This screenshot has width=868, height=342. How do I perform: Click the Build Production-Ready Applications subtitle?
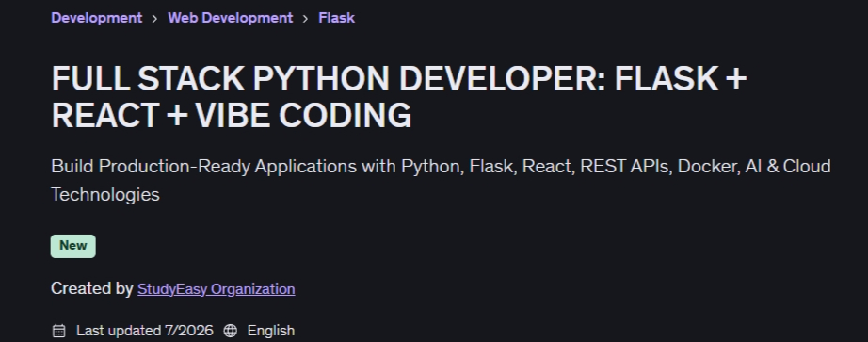441,180
